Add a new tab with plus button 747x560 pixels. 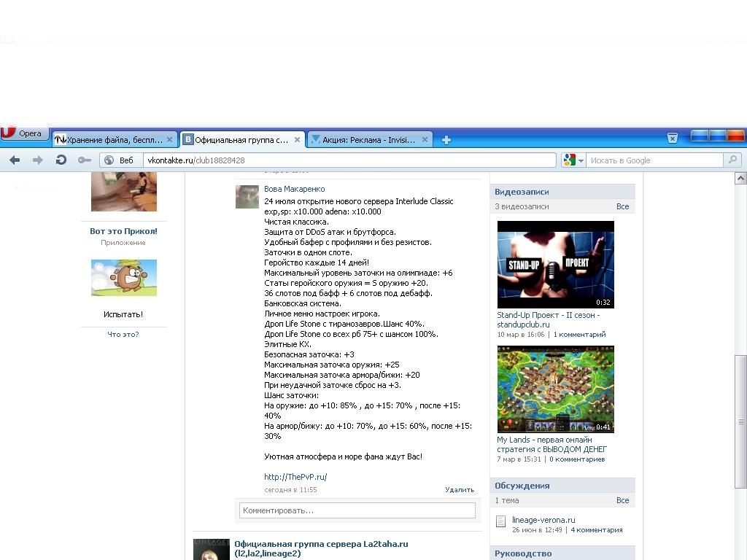click(446, 140)
